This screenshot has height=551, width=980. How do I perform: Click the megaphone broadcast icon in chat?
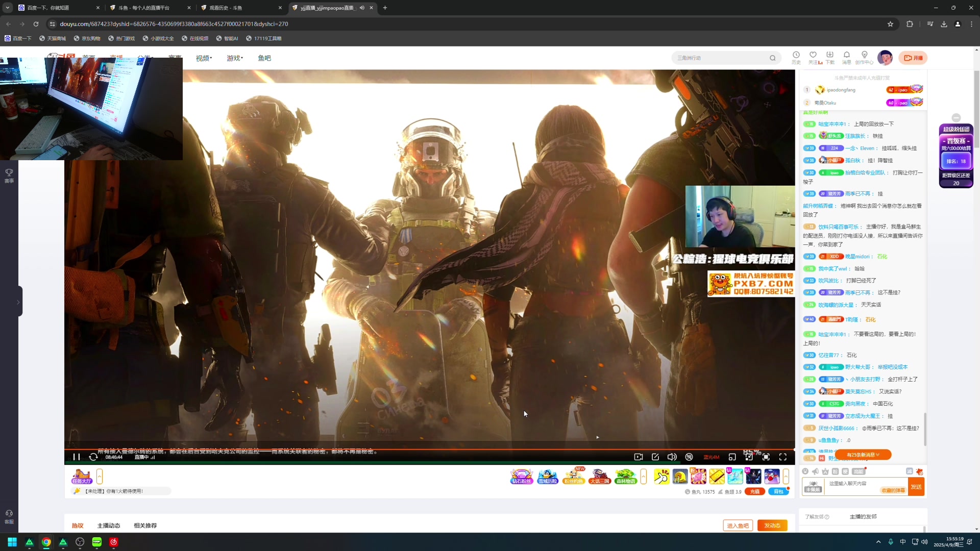(815, 471)
